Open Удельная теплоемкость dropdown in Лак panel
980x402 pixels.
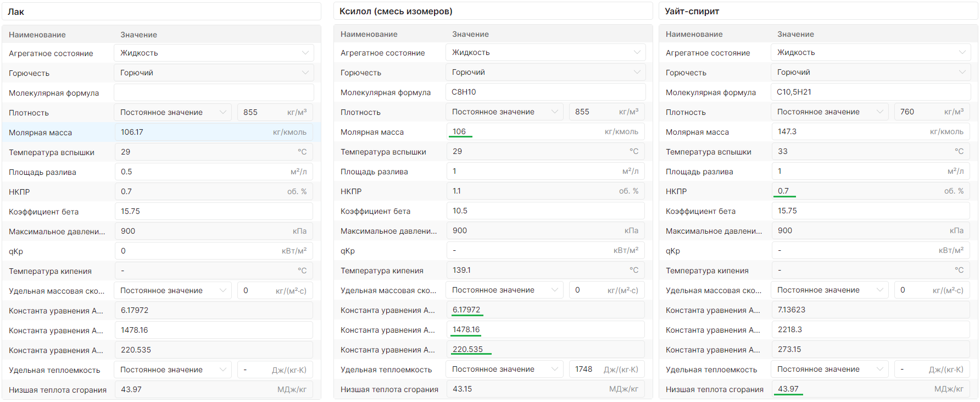172,370
